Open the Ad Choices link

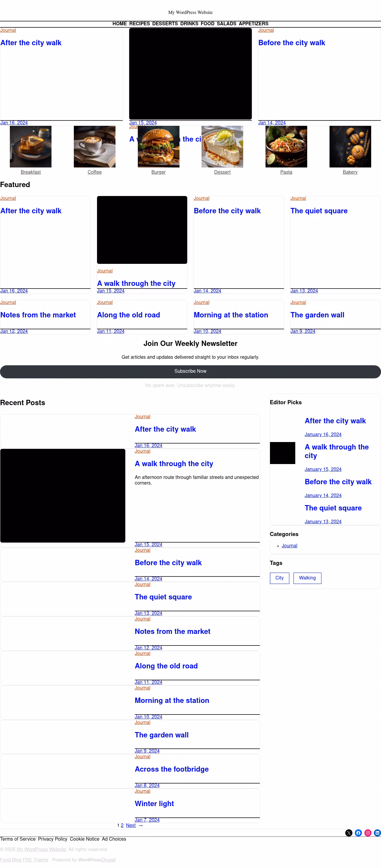114,839
